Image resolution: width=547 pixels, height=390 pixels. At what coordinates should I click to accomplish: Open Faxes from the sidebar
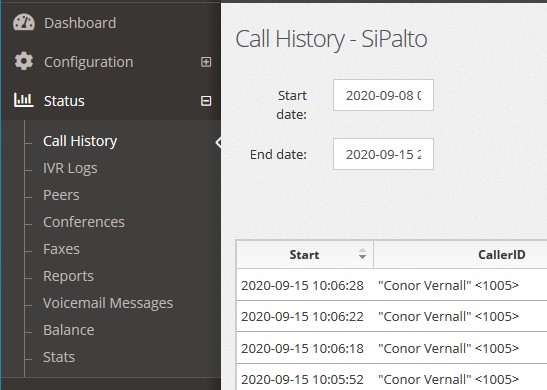point(61,249)
